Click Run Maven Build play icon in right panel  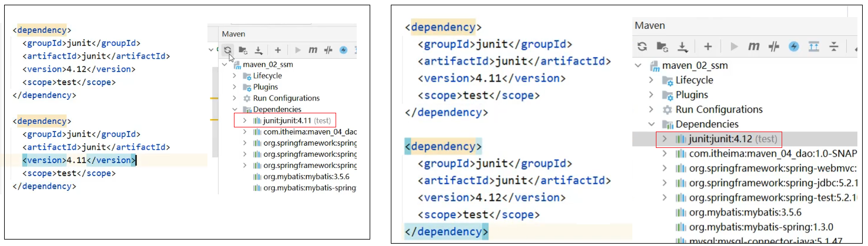(734, 46)
